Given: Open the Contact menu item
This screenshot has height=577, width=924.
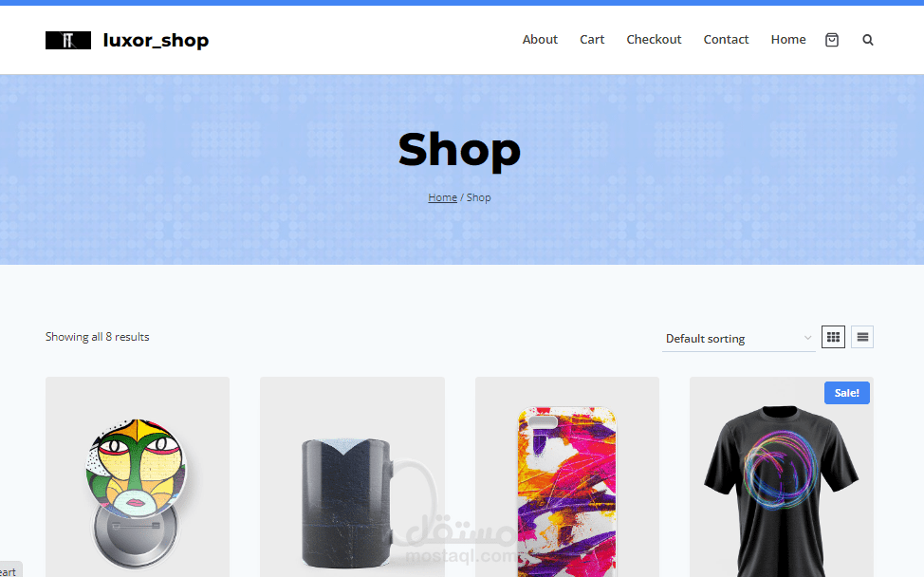Looking at the screenshot, I should tap(726, 40).
